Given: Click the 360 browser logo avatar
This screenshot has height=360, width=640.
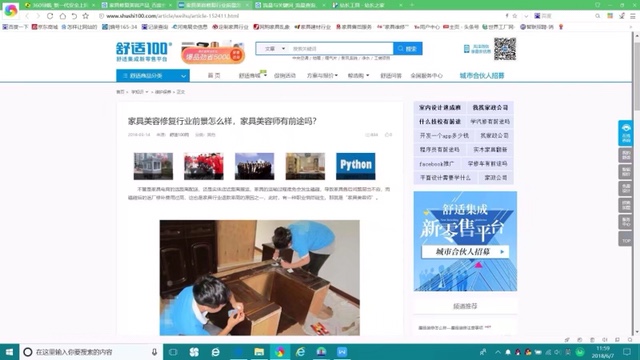Looking at the screenshot, I should point(11,11).
